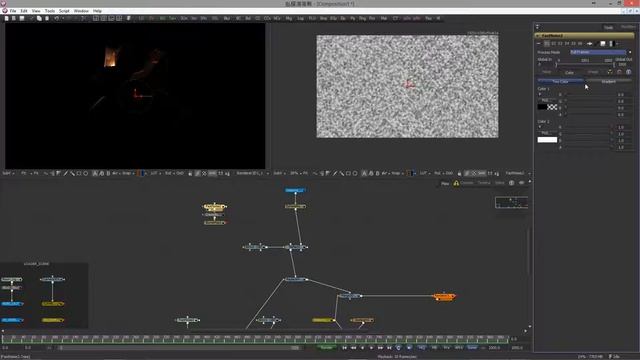Open the Script menu
Viewport: 640px width, 360px height.
[64, 11]
